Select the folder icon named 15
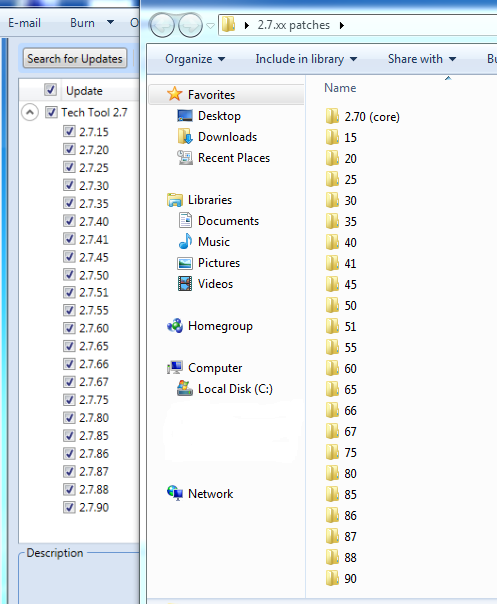497x604 pixels. [332, 137]
